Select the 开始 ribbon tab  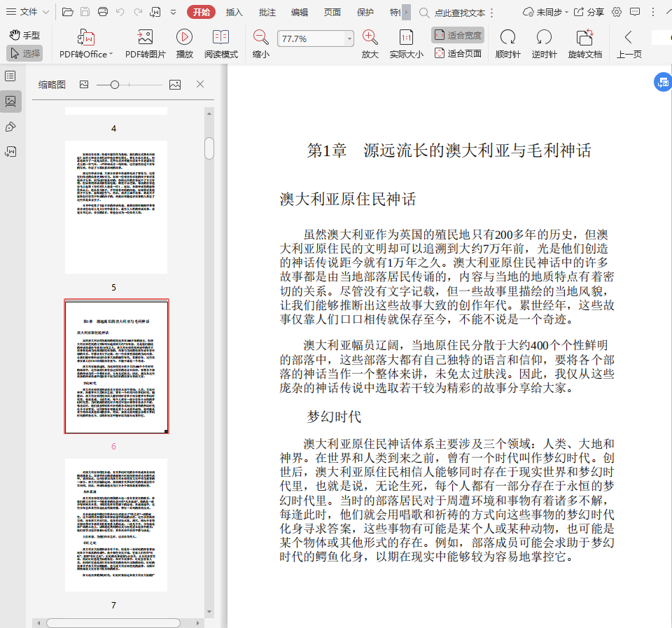[201, 13]
